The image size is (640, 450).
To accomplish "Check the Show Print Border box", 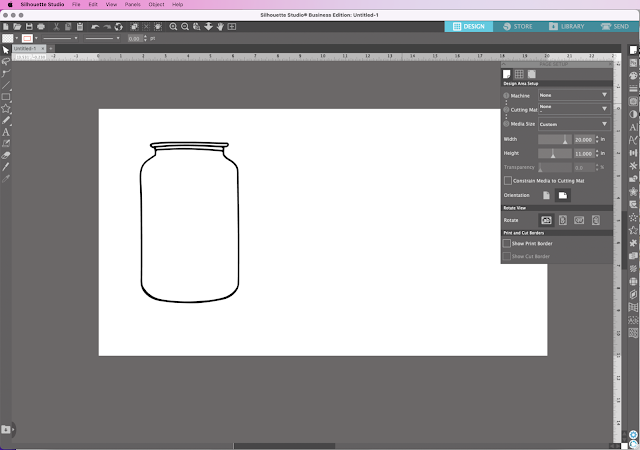I will coord(507,243).
